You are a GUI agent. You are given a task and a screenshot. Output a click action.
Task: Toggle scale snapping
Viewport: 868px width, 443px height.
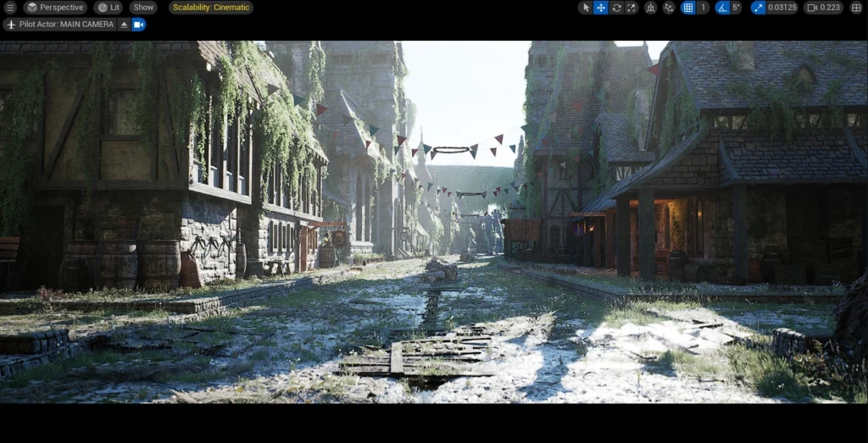758,8
